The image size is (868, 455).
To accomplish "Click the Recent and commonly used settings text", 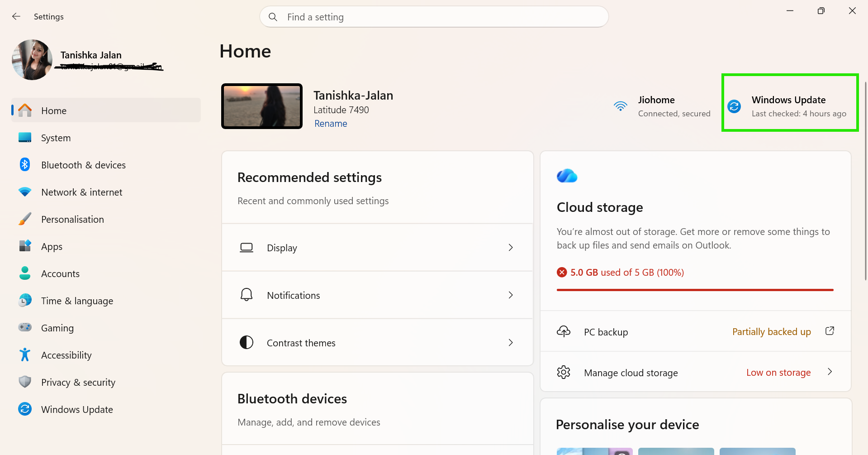I will pos(313,201).
